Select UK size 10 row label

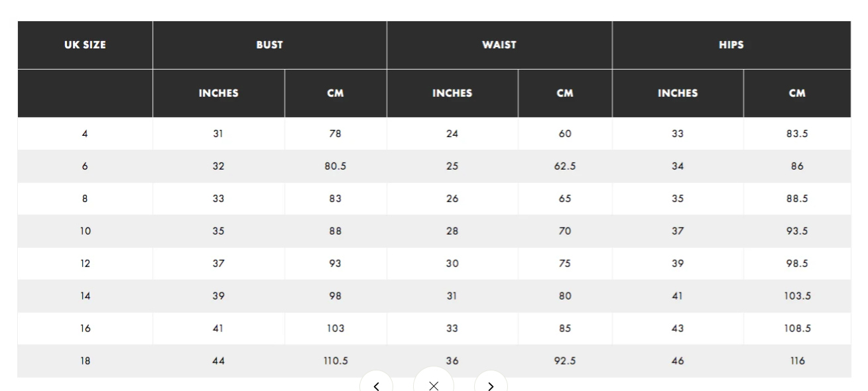pos(85,231)
